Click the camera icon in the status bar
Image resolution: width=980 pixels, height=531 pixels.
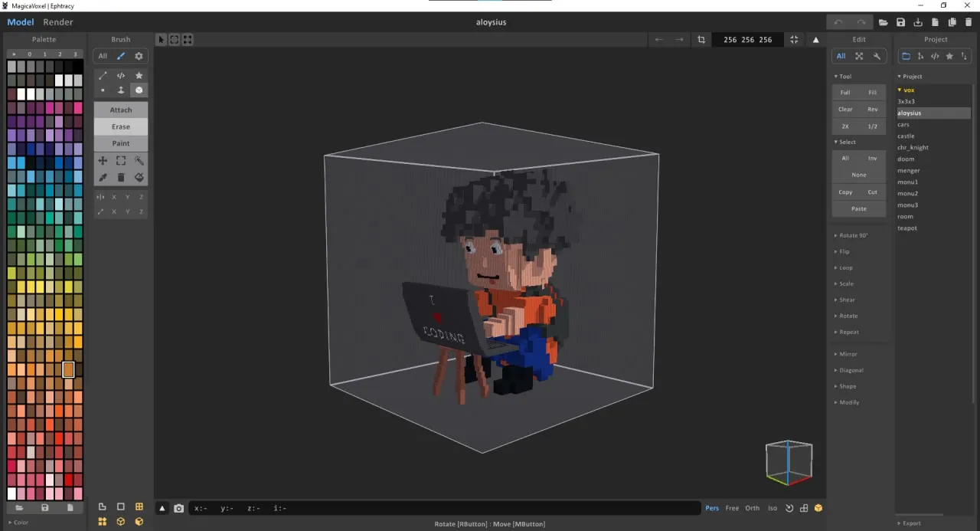click(x=178, y=508)
